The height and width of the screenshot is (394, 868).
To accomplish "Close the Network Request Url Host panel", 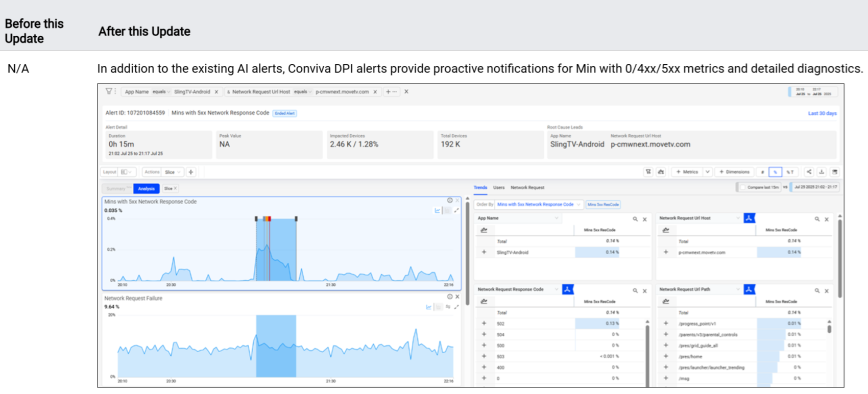I will pyautogui.click(x=827, y=219).
